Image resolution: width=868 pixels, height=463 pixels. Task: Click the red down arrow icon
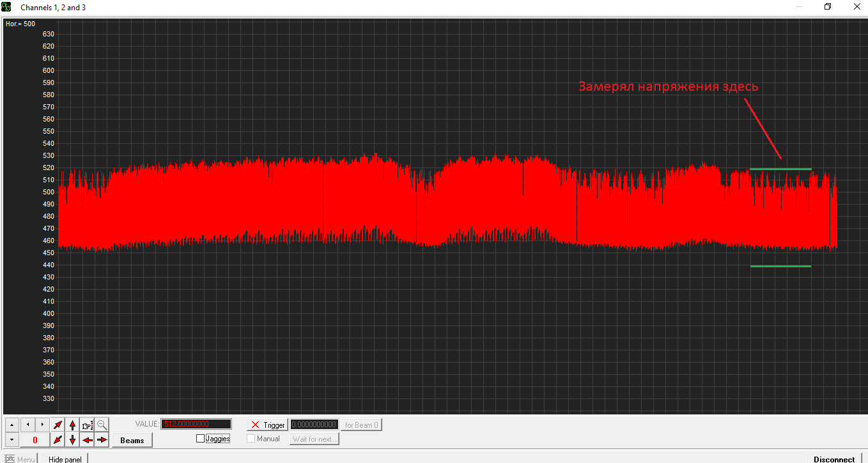click(73, 440)
